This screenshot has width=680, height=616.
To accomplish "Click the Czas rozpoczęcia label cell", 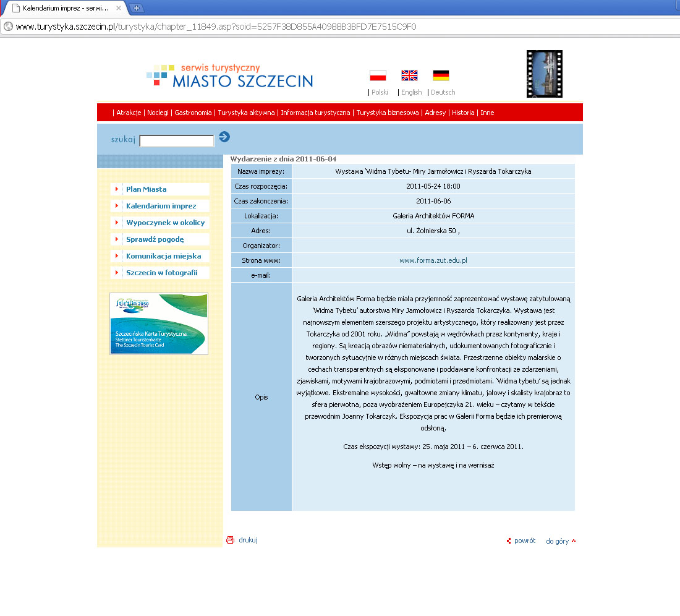I will (261, 186).
